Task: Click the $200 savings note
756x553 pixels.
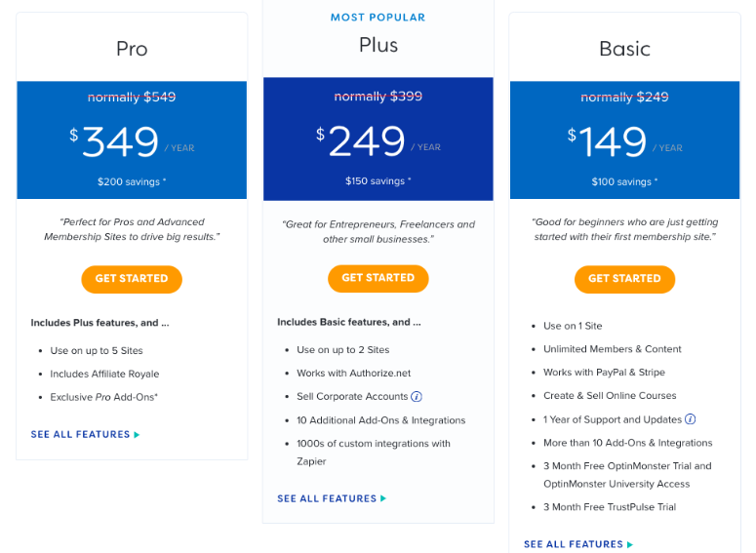Action: (x=132, y=181)
